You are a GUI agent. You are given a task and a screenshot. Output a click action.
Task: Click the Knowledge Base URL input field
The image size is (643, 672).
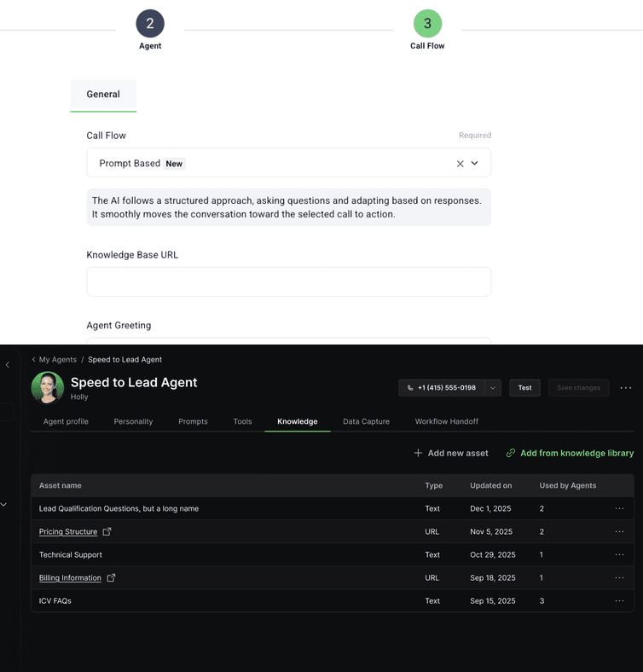tap(288, 282)
